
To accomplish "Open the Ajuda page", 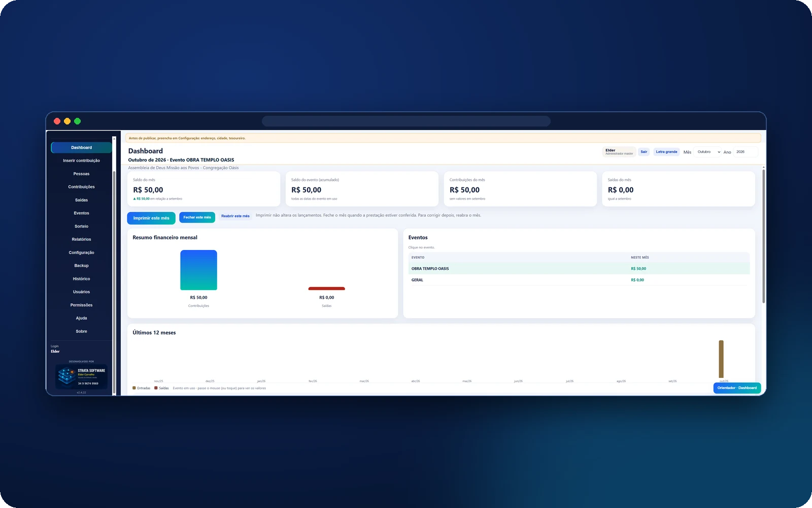I will click(x=81, y=318).
